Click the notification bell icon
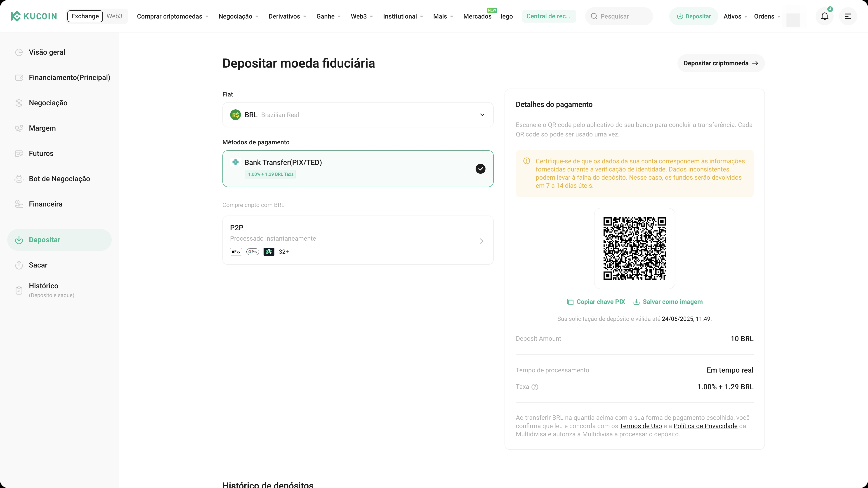This screenshot has width=868, height=488. click(x=824, y=16)
